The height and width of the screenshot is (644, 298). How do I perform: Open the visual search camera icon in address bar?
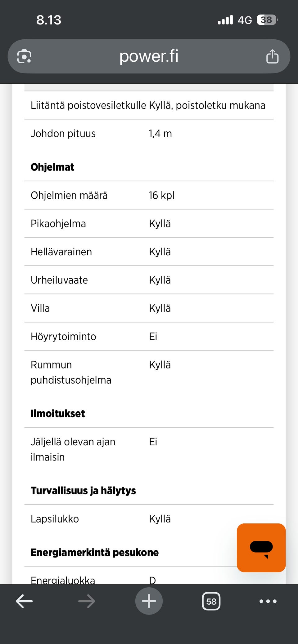(24, 56)
